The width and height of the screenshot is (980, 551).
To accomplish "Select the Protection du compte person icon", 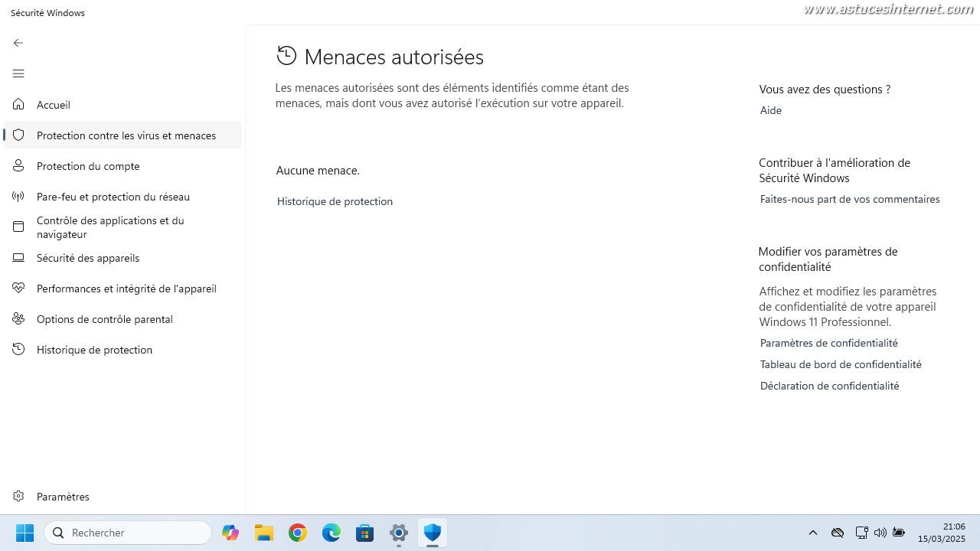I will pyautogui.click(x=19, y=166).
